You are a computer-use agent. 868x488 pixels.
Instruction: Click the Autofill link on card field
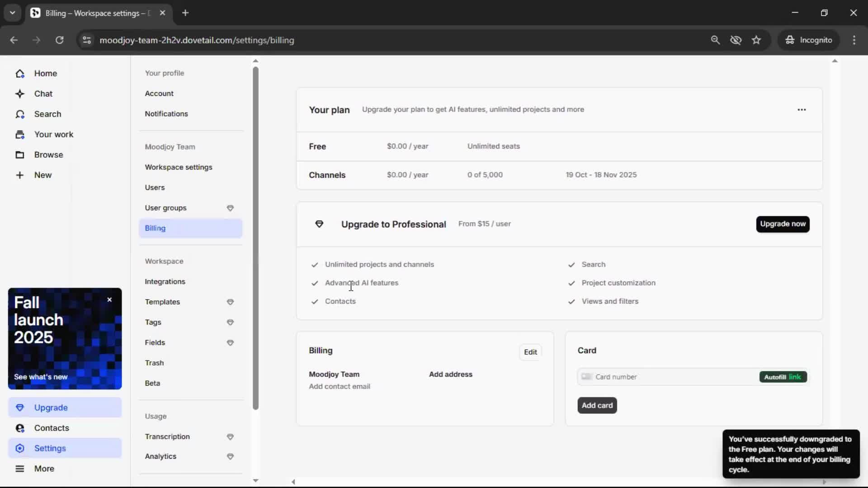[x=782, y=376]
